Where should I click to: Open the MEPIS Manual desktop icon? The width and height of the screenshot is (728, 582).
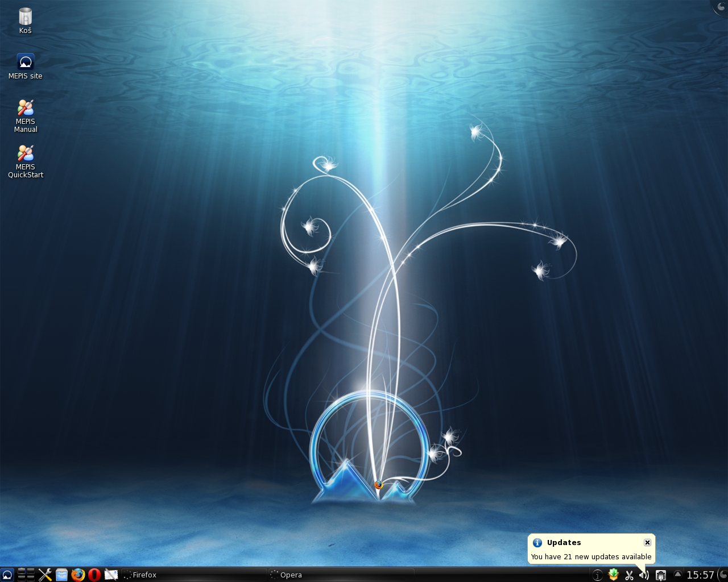tap(25, 116)
